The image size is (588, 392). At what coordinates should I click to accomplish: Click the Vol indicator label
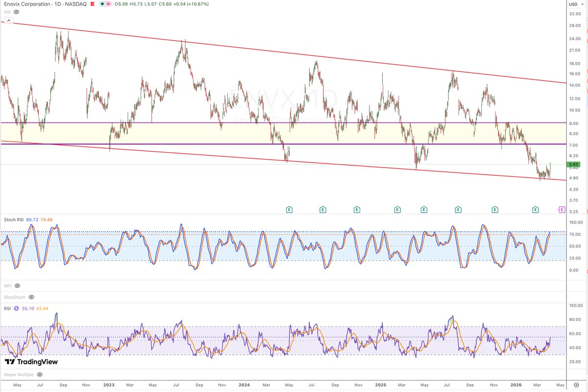point(6,12)
